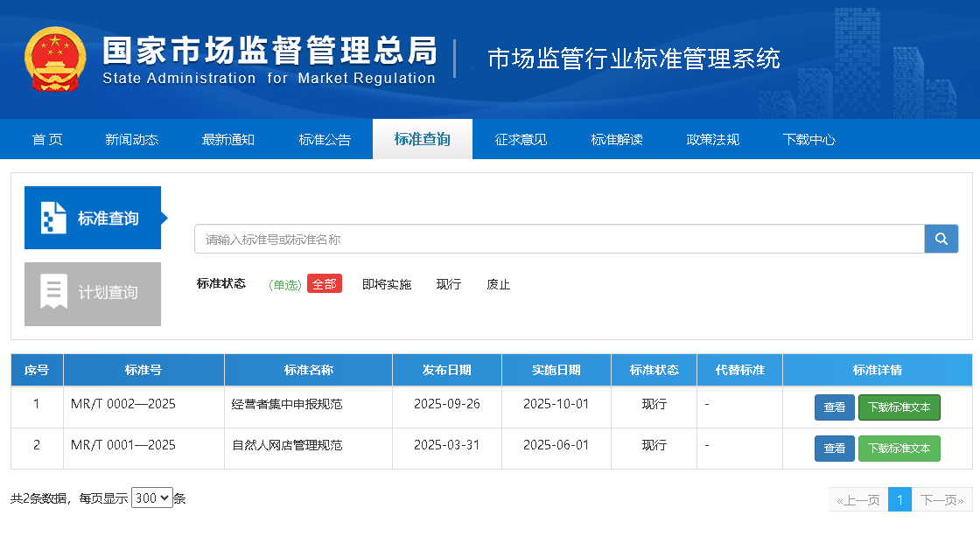Screen dimensions: 980x543
Task: Download standard text for MR/T 0001—2025
Action: tap(899, 449)
